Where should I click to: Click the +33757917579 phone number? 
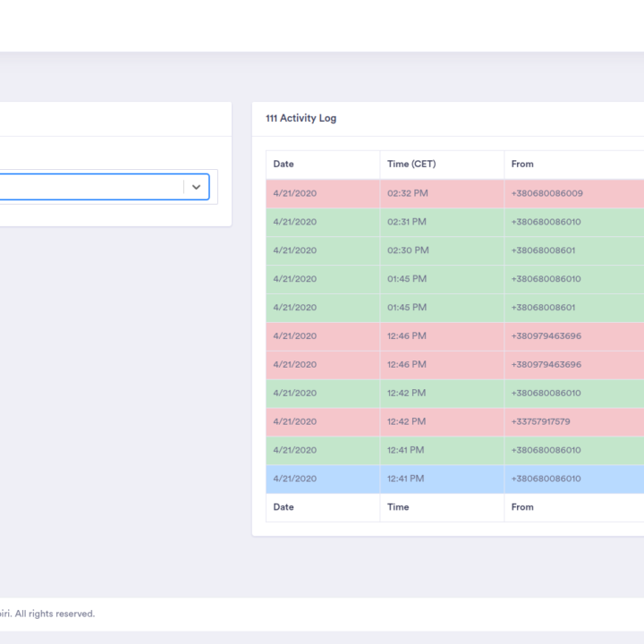pos(540,421)
